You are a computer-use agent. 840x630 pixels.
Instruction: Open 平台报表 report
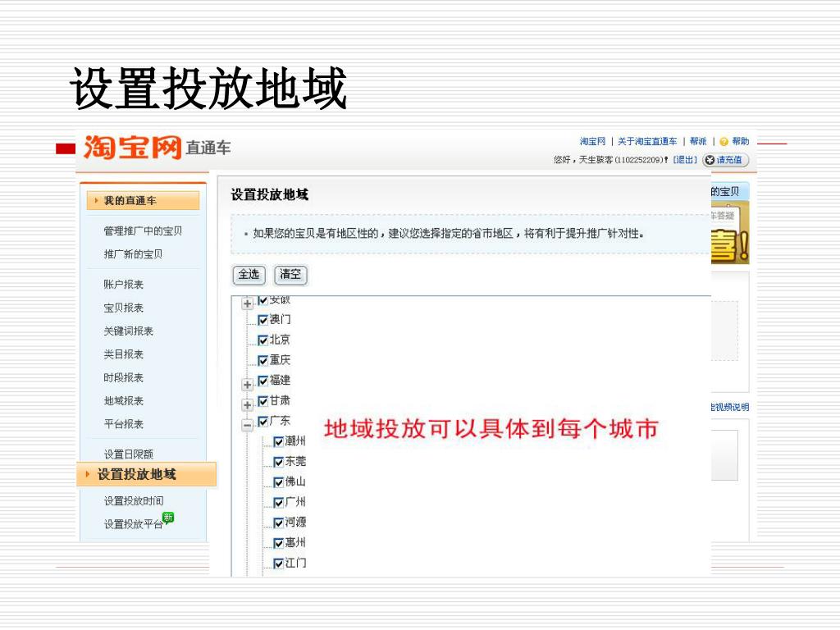(x=123, y=424)
